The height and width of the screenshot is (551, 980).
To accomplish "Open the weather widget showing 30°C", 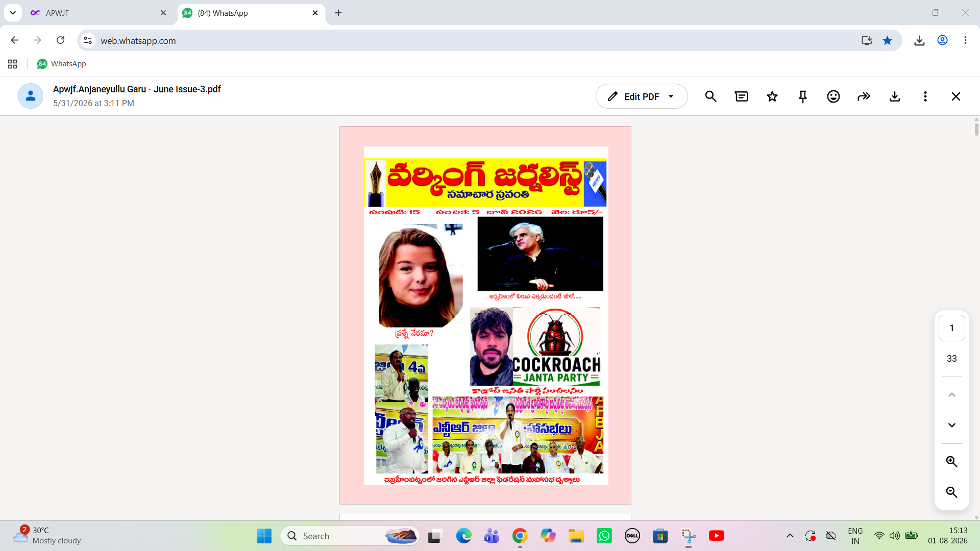I will (x=47, y=536).
